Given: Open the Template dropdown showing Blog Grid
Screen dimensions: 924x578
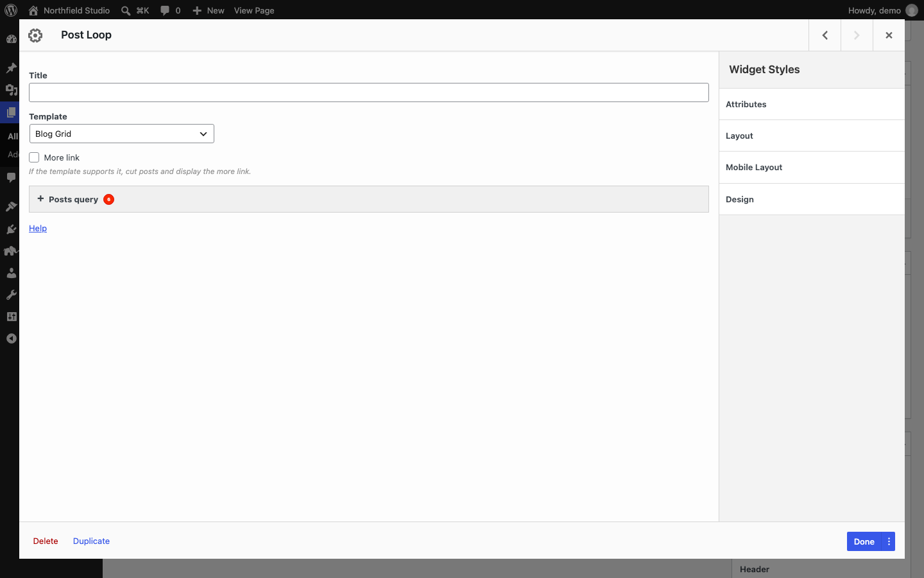Looking at the screenshot, I should (x=122, y=134).
